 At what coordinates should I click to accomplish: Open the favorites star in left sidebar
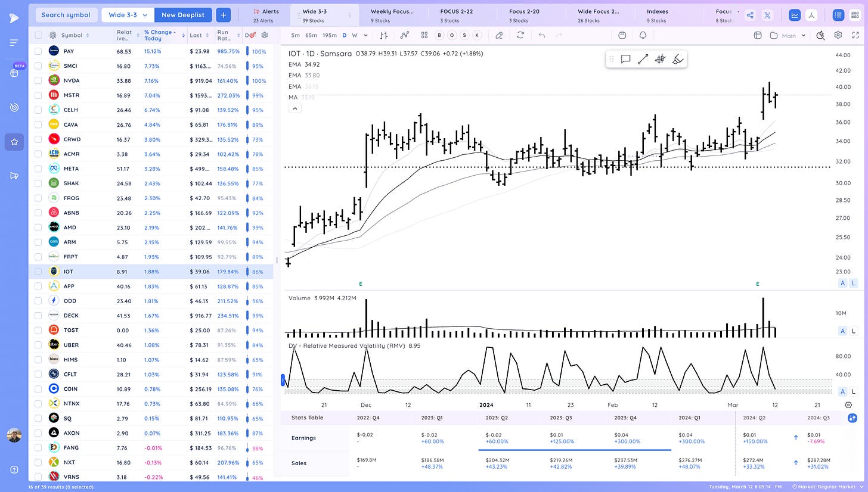point(14,142)
